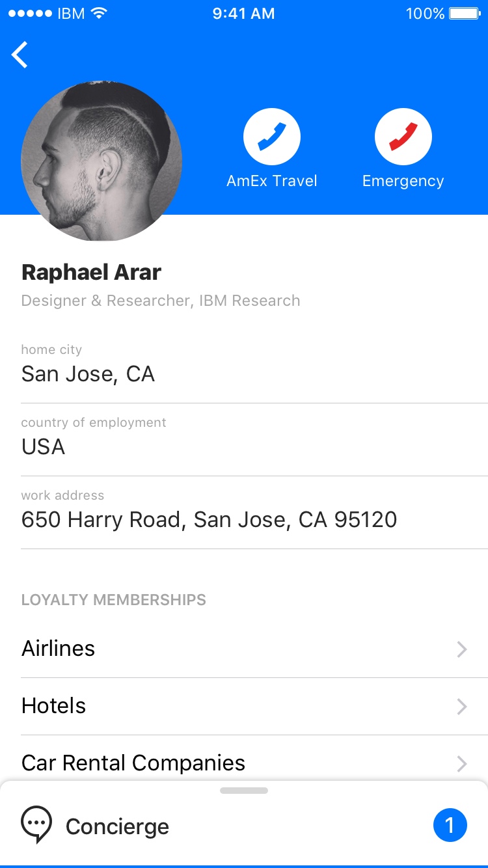Expand Car Rental Companies chevron
Image resolution: width=488 pixels, height=868 pixels.
click(462, 763)
